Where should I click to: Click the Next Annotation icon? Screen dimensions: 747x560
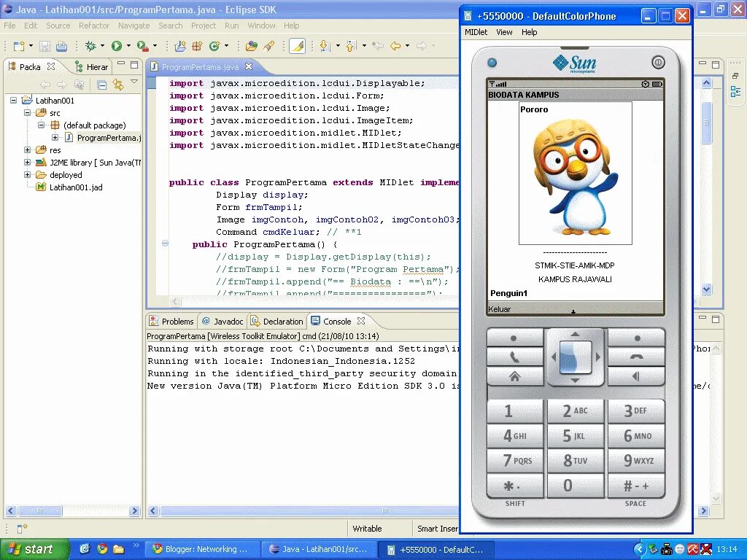point(325,46)
